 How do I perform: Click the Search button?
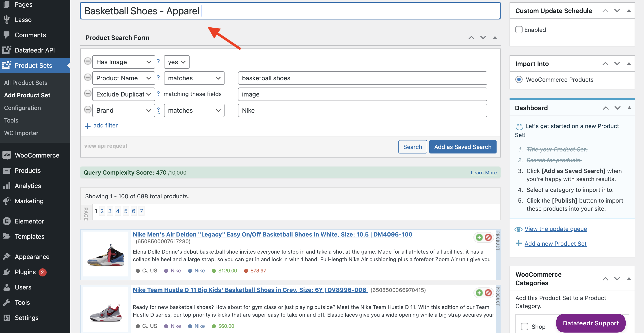coord(413,147)
